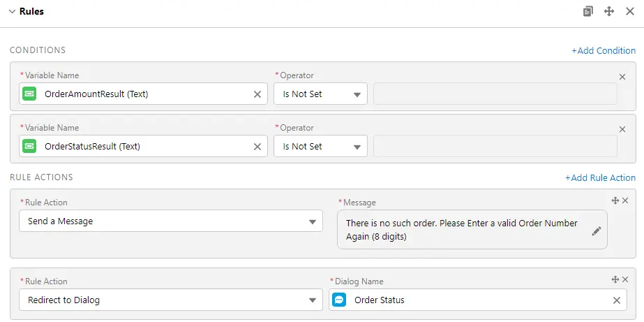The width and height of the screenshot is (644, 322).
Task: Clear the OrderStatusResult variable selection
Action: (x=257, y=147)
